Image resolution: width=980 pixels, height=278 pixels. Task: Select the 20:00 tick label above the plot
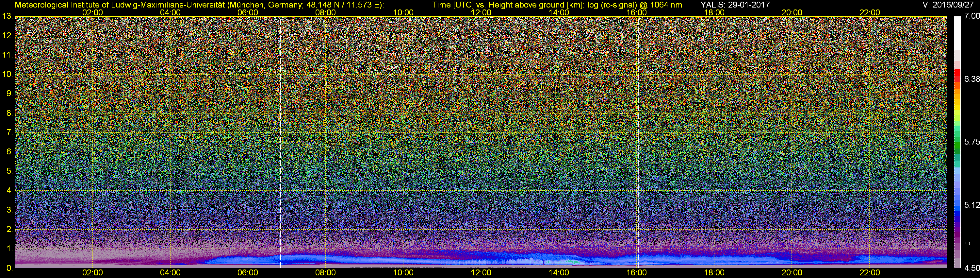click(x=792, y=12)
